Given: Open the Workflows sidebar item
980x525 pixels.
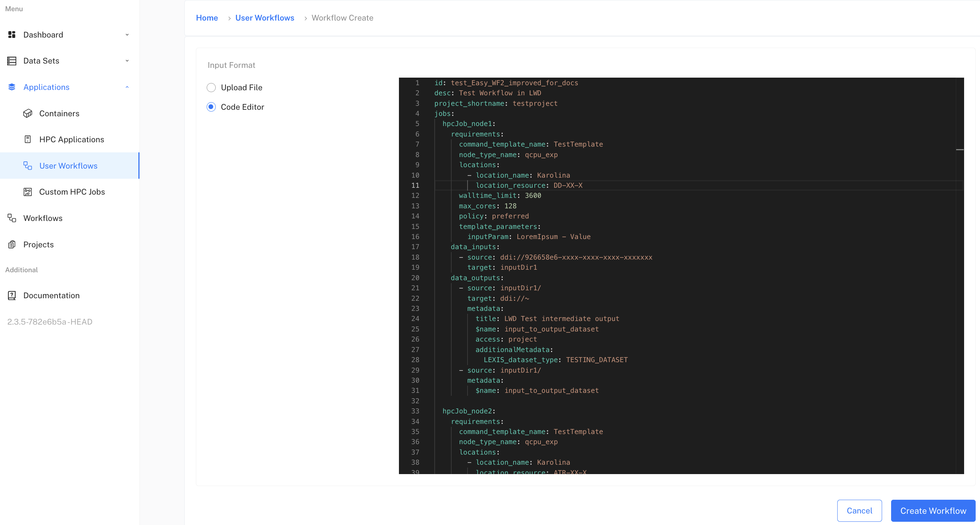Looking at the screenshot, I should point(43,218).
